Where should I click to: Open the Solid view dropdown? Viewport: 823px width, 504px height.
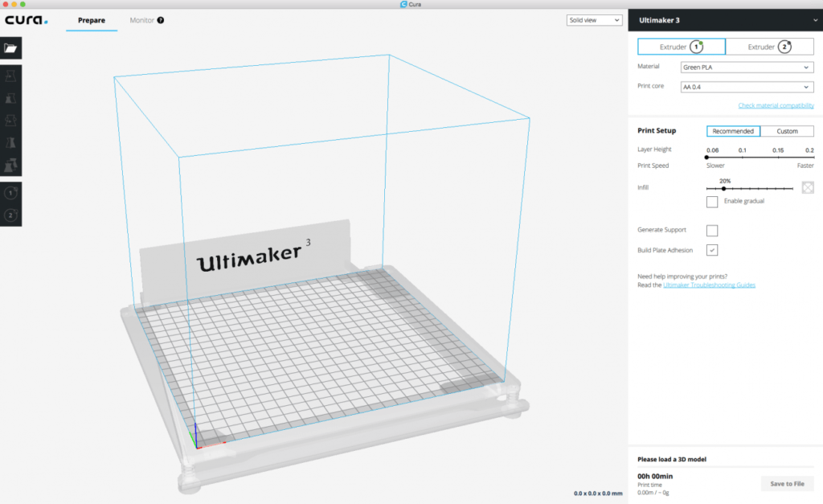(x=594, y=19)
